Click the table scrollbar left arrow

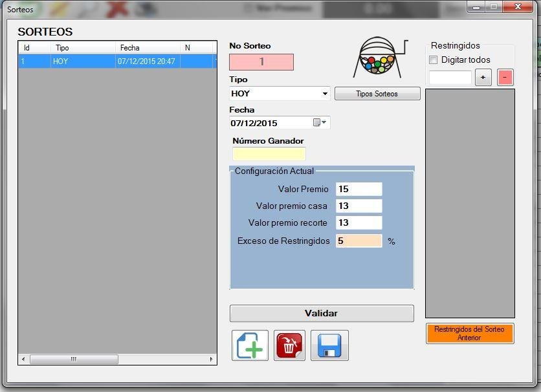[23, 359]
